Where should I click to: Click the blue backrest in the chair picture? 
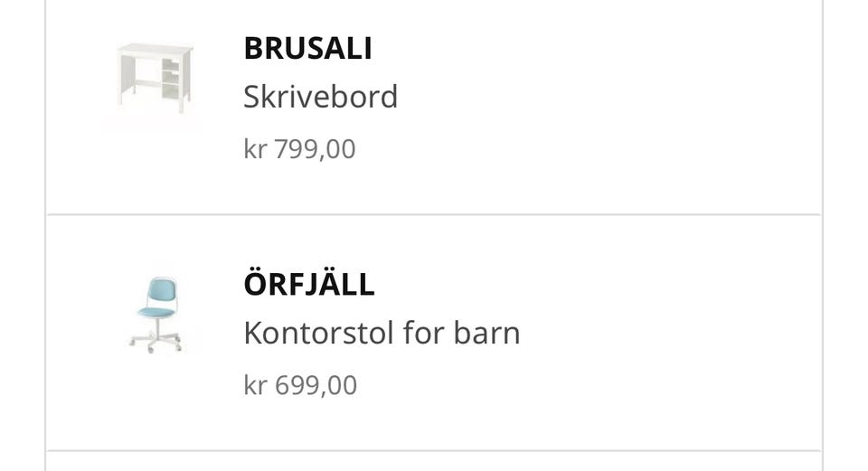tap(162, 292)
